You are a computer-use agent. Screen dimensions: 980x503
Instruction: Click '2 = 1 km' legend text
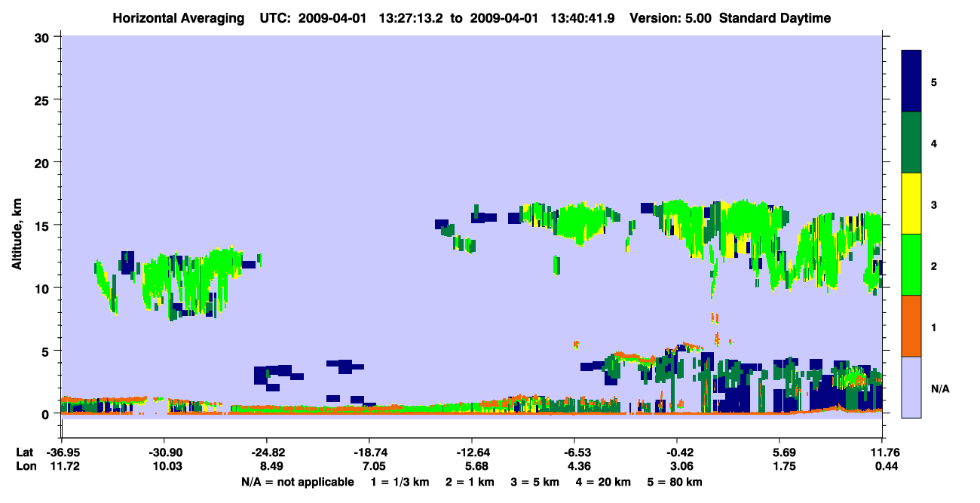pos(470,482)
